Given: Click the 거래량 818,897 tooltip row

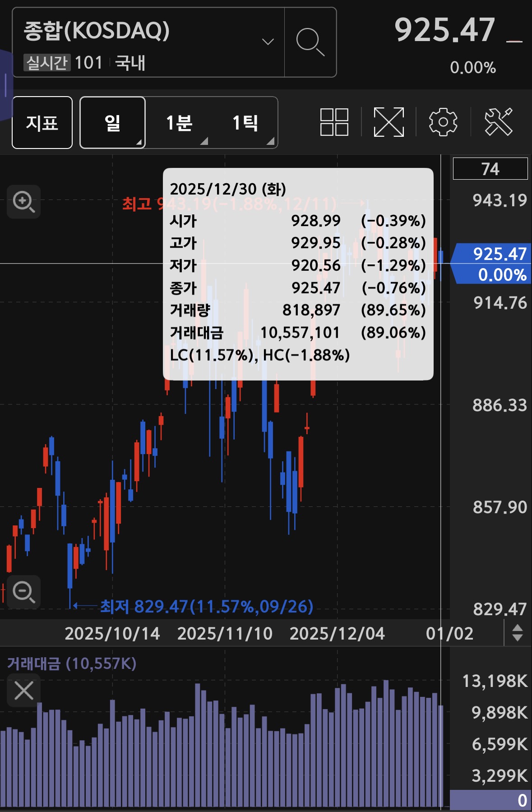Looking at the screenshot, I should coord(298,310).
